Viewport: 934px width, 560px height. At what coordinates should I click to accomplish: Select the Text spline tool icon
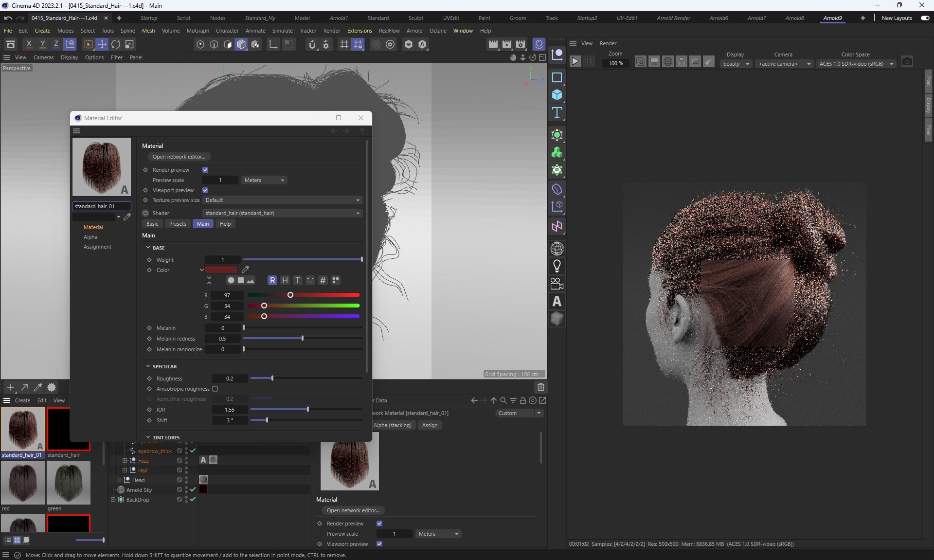[557, 113]
